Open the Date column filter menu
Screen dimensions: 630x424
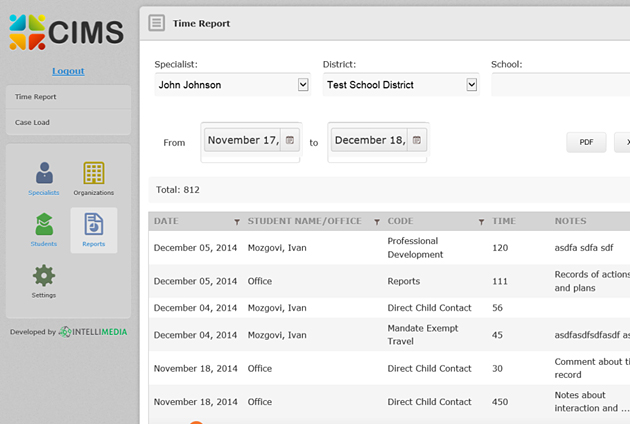[237, 222]
